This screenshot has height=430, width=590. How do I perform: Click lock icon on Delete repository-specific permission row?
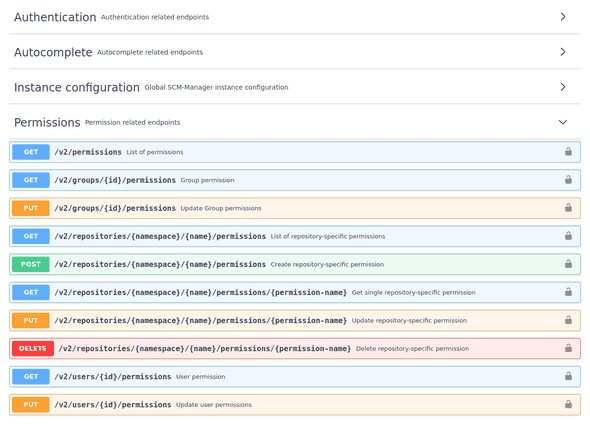point(568,348)
